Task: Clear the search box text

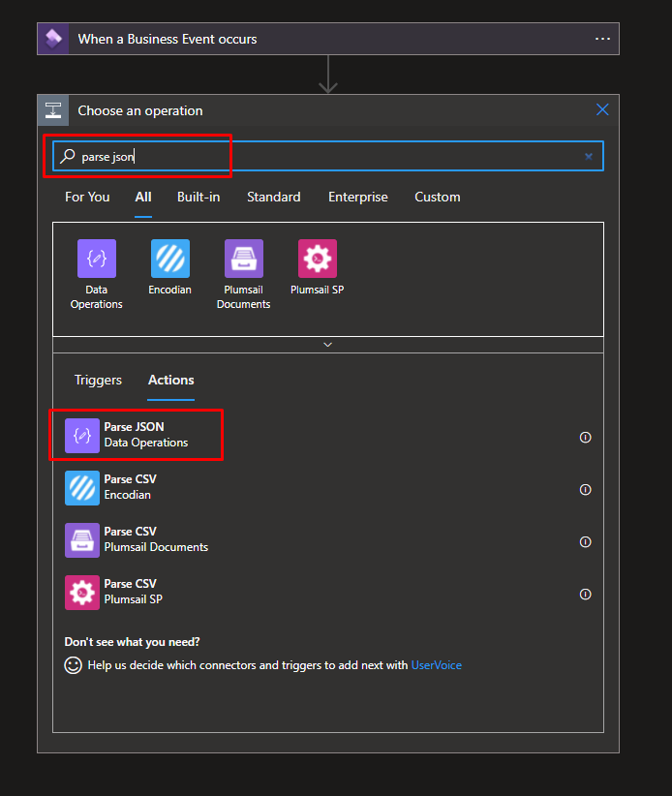Action: coord(589,156)
